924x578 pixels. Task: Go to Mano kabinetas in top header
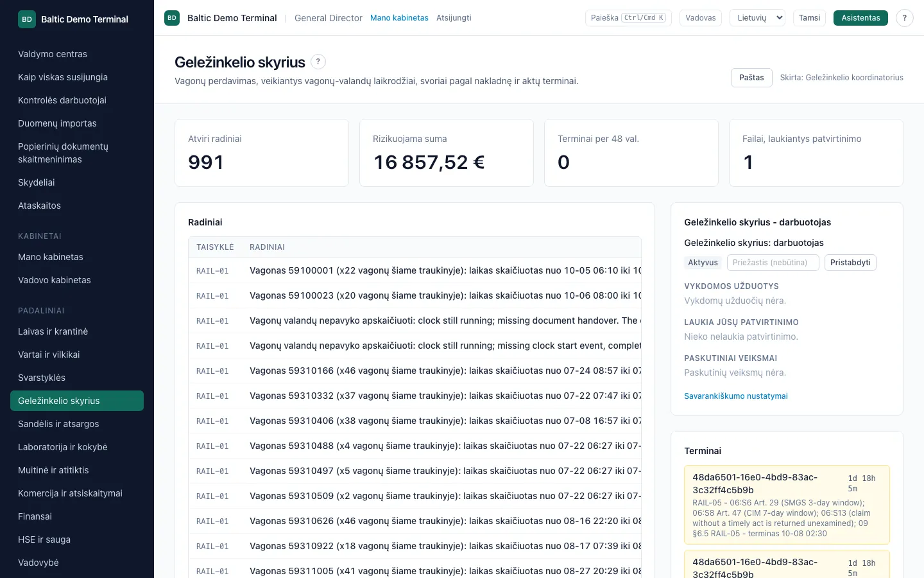click(399, 18)
